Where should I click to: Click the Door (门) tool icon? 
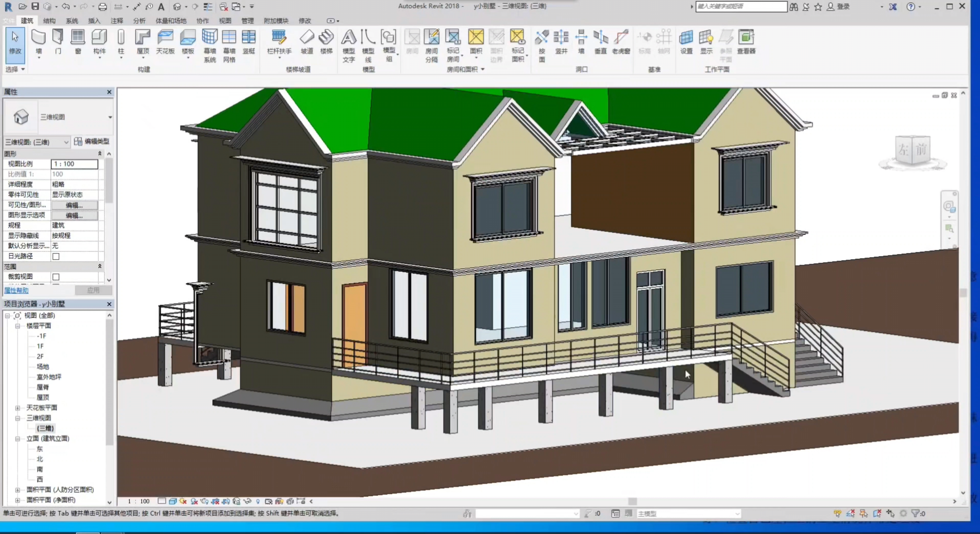(x=58, y=37)
